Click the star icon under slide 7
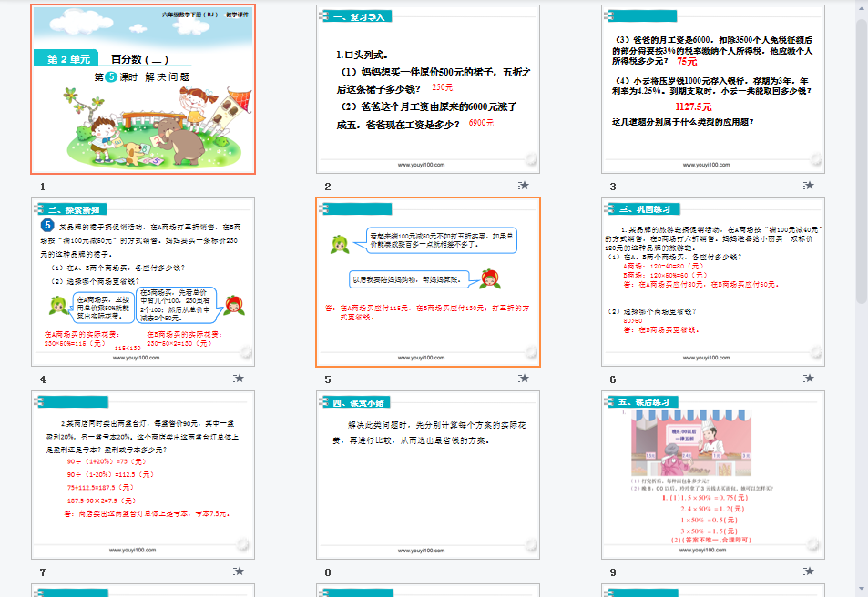The height and width of the screenshot is (597, 868). pos(238,571)
